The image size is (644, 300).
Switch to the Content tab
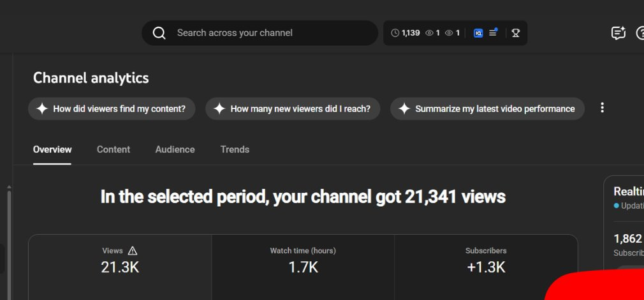point(113,149)
